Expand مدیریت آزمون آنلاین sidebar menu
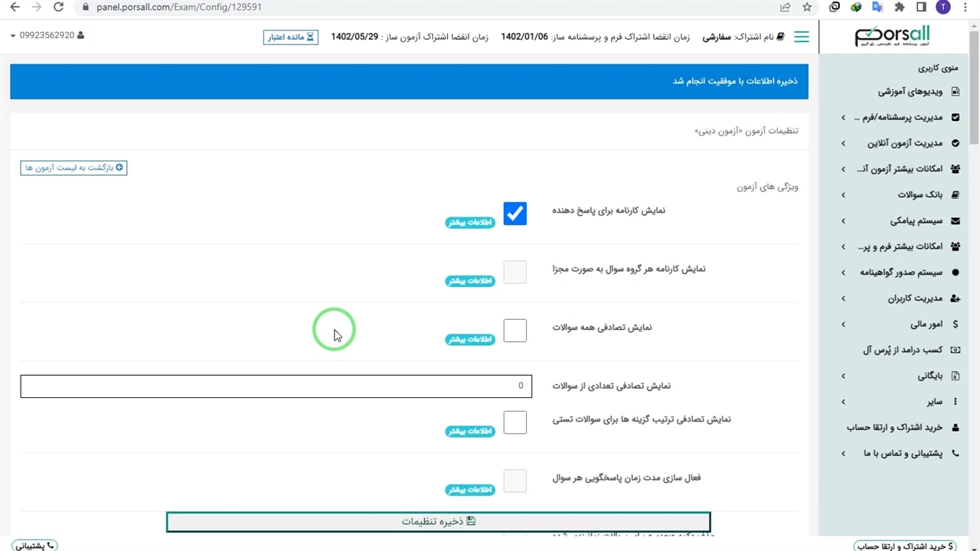 coord(903,143)
